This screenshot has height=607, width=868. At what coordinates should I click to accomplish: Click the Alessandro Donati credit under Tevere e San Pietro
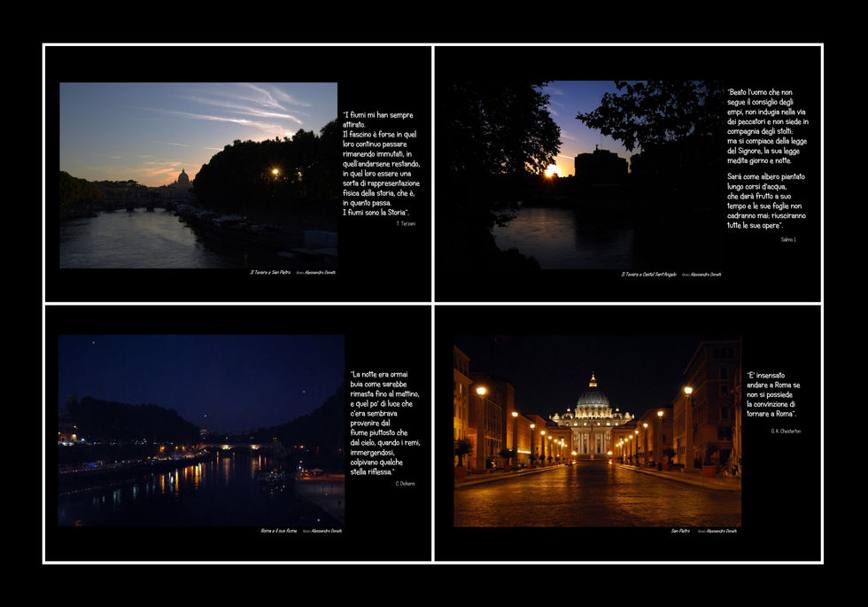(x=320, y=273)
